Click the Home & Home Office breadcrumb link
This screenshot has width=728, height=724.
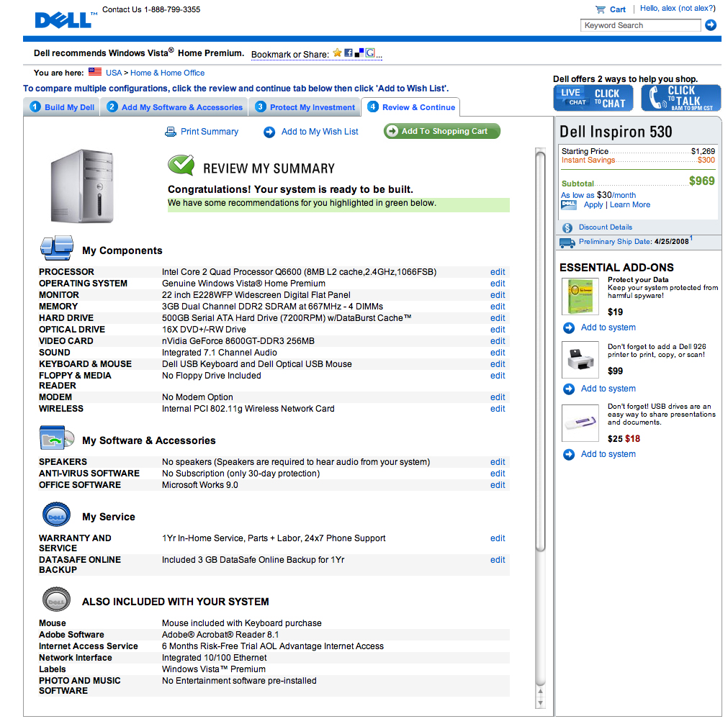(167, 73)
